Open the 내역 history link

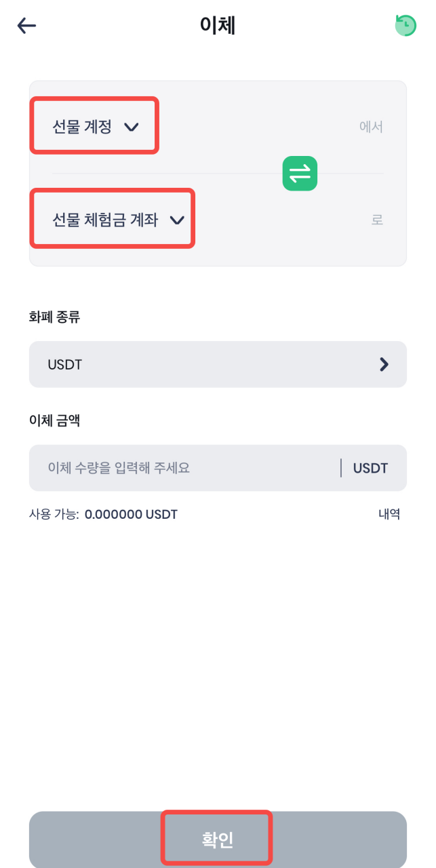tap(389, 514)
